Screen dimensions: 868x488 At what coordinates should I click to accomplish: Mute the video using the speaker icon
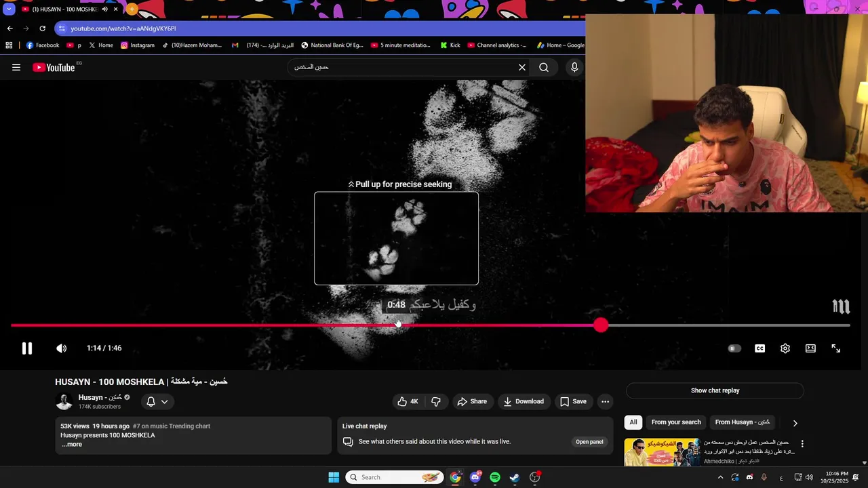(61, 348)
